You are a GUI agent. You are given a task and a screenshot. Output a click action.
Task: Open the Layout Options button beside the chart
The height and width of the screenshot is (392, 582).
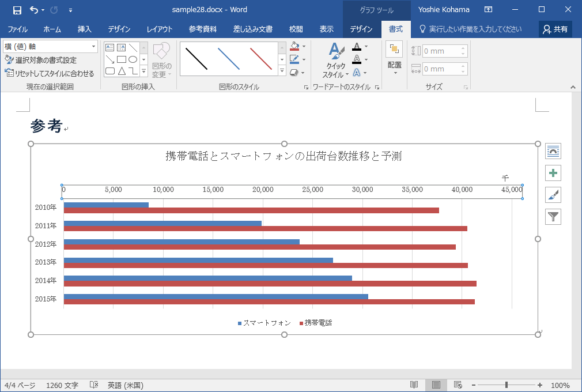pos(553,152)
